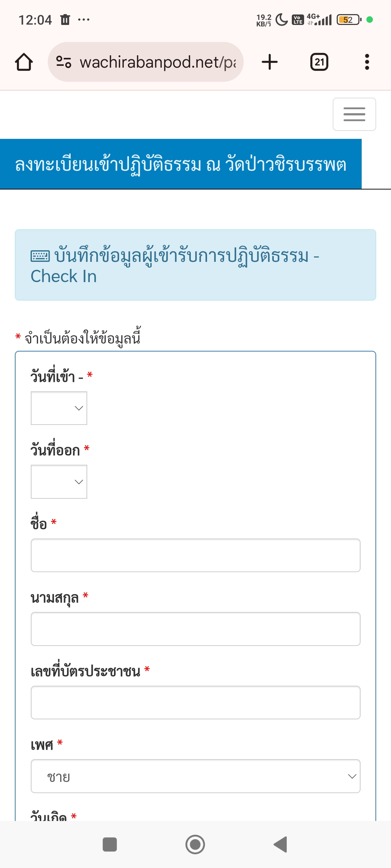Open site info icon in address bar
This screenshot has height=868, width=391.
point(64,62)
